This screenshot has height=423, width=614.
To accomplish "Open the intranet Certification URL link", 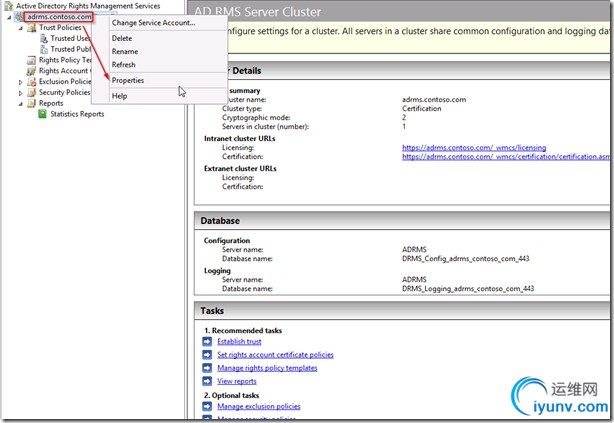I will (506, 157).
